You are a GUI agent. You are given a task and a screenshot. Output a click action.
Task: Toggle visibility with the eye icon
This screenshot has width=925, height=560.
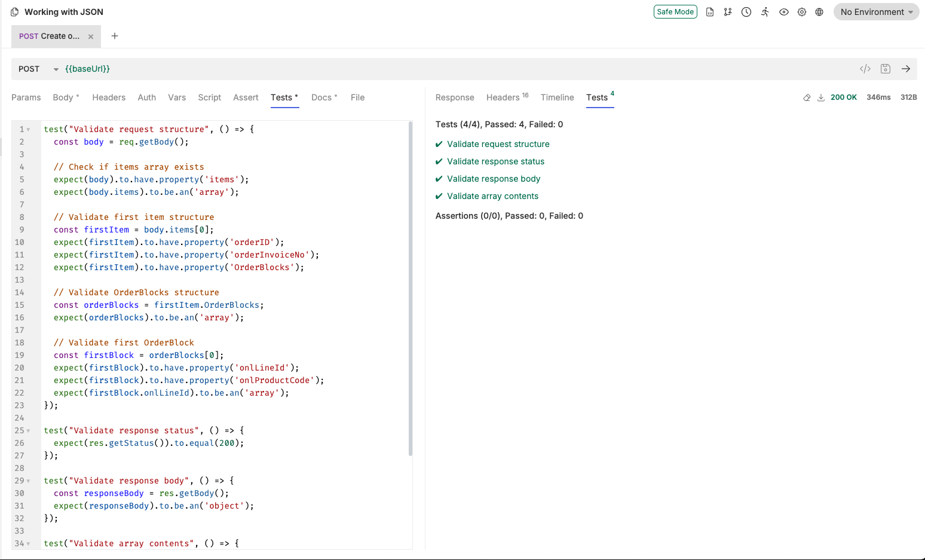[783, 11]
